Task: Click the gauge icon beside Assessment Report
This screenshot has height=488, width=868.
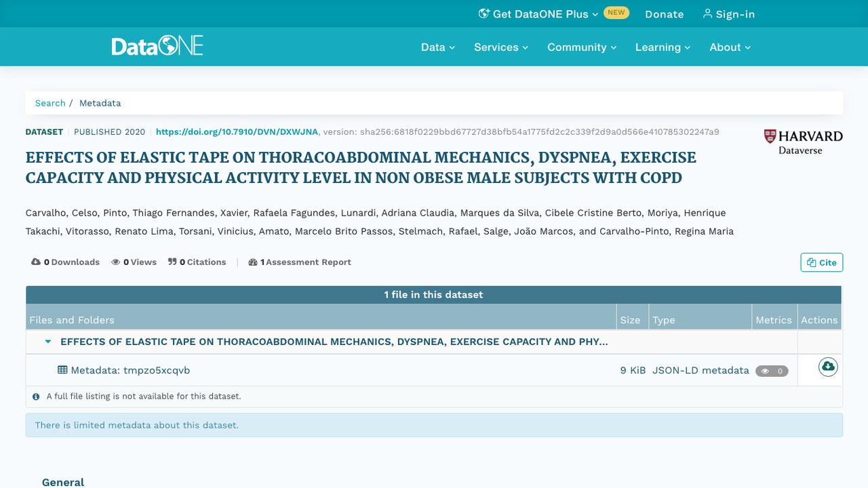Action: pyautogui.click(x=253, y=262)
